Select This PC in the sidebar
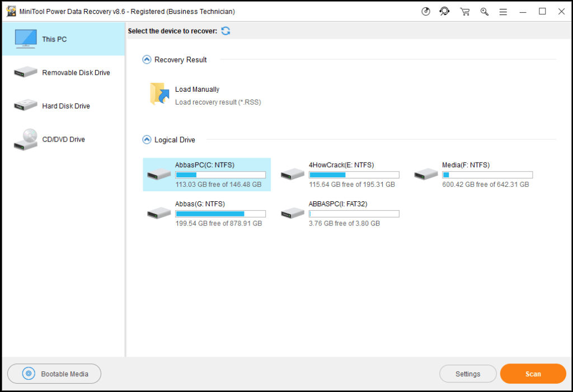Screen dimensions: 573x392 (64, 39)
